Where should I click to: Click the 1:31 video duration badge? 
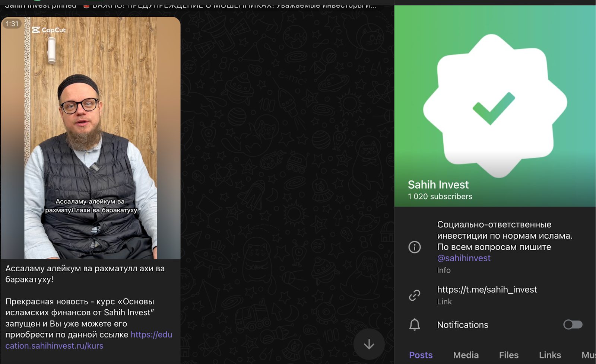coord(12,24)
